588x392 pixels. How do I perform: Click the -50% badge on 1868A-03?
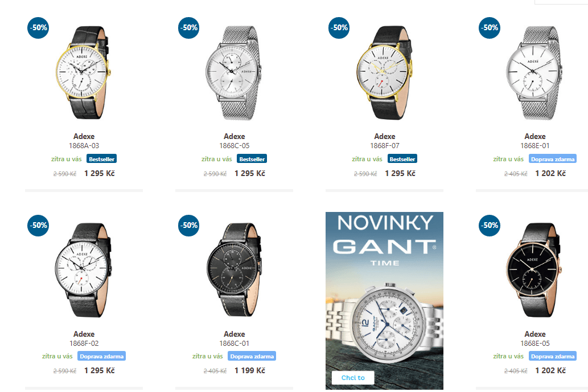click(x=38, y=28)
